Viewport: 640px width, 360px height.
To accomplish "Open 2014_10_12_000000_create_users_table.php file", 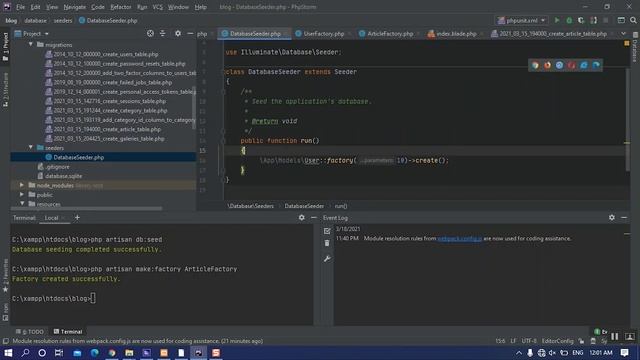I will (x=106, y=54).
